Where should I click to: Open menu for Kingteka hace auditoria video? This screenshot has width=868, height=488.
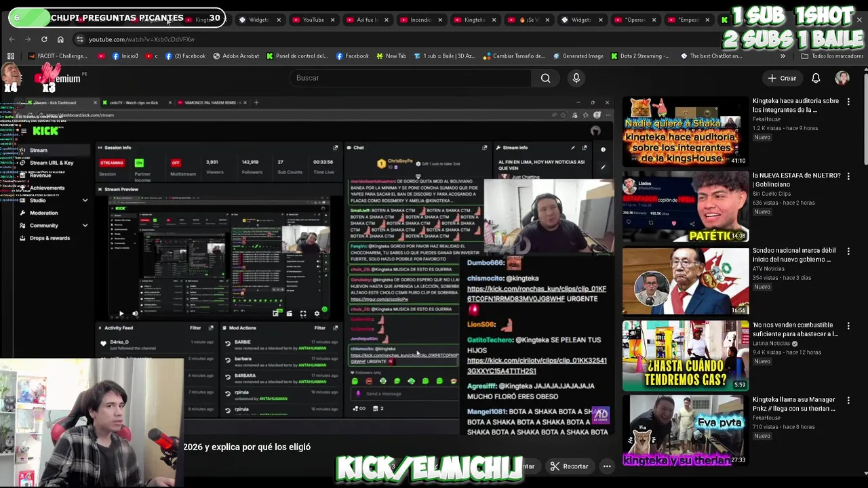coord(848,102)
